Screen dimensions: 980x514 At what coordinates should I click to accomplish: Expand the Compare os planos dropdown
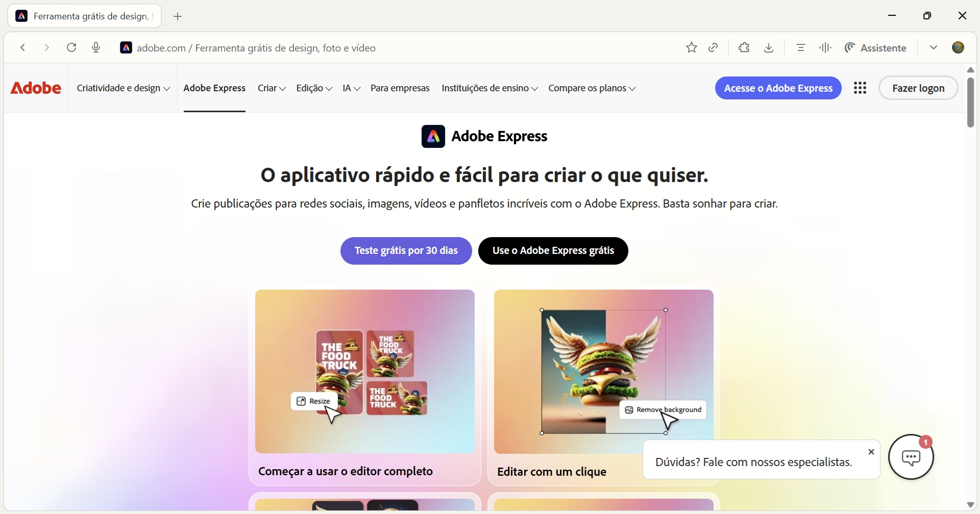[x=592, y=88]
